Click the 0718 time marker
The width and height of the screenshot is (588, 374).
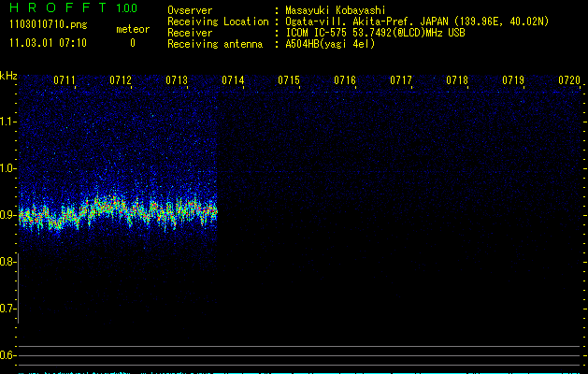[457, 80]
